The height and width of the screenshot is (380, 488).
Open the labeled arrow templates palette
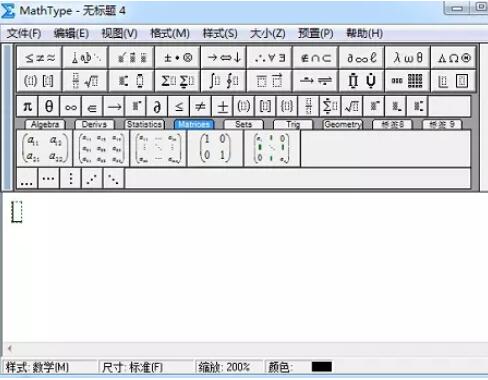click(x=315, y=81)
